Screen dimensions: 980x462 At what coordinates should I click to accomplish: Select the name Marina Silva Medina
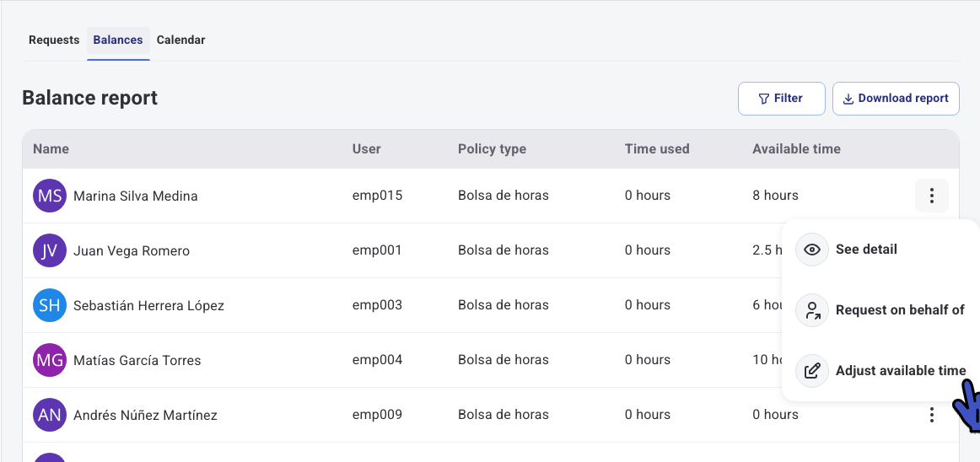(136, 196)
